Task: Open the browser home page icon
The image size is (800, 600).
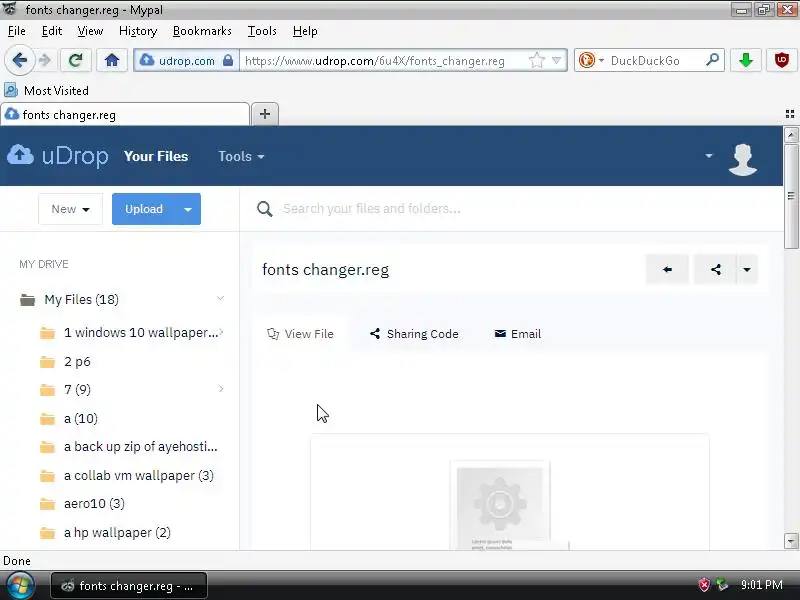Action: click(x=112, y=61)
